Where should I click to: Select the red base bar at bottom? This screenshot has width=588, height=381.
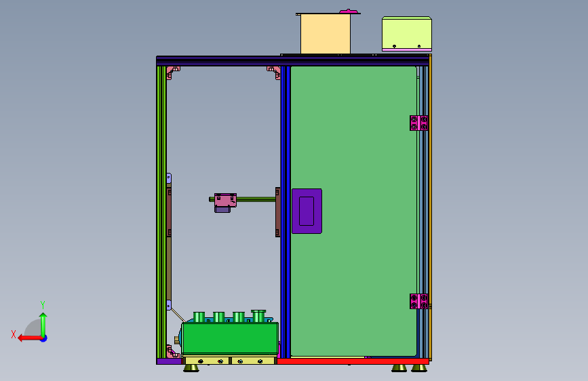click(353, 361)
